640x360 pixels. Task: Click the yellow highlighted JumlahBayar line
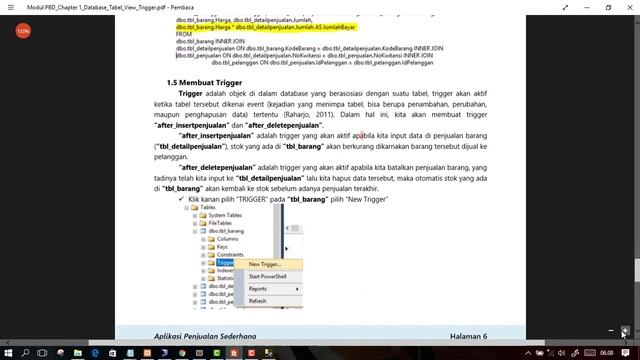coord(266,27)
